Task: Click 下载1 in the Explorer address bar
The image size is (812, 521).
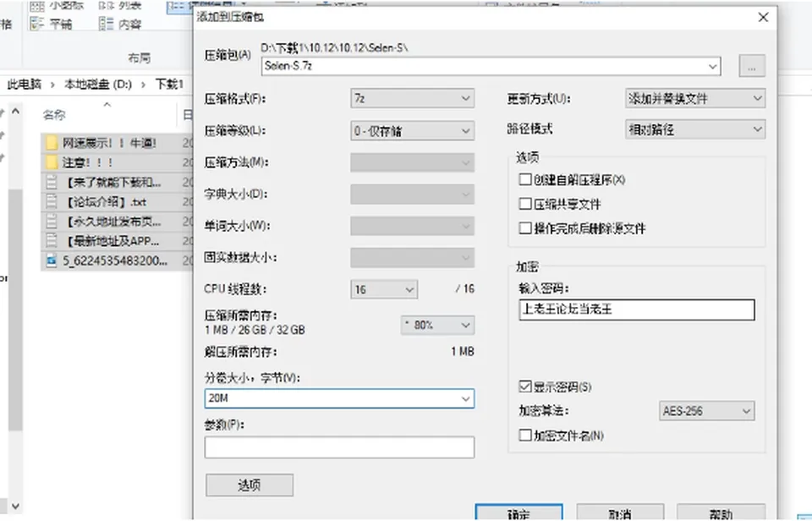Action: pos(170,84)
